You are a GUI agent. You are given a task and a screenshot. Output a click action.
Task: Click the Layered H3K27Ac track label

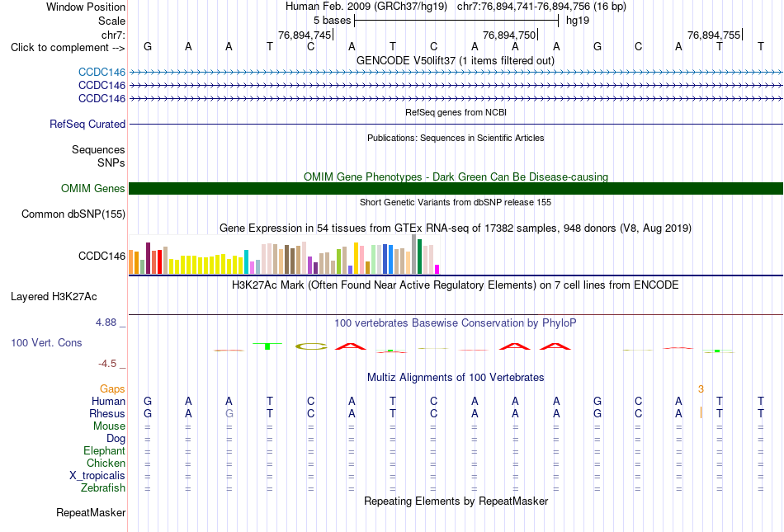tap(54, 296)
